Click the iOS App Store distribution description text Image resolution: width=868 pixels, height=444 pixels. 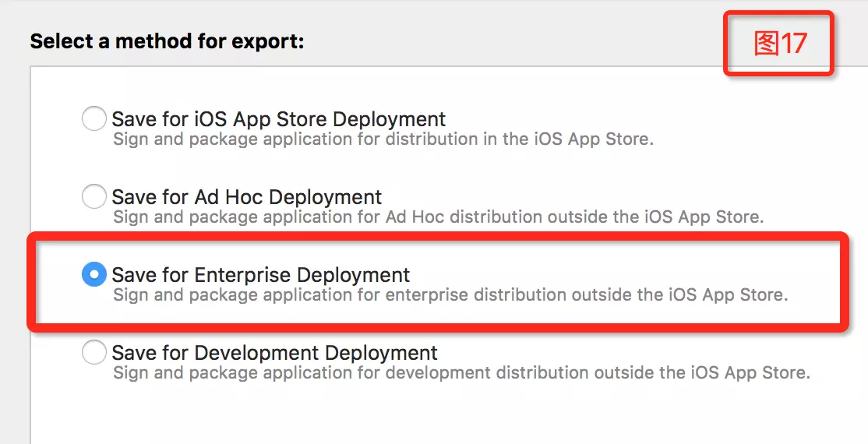pyautogui.click(x=383, y=139)
